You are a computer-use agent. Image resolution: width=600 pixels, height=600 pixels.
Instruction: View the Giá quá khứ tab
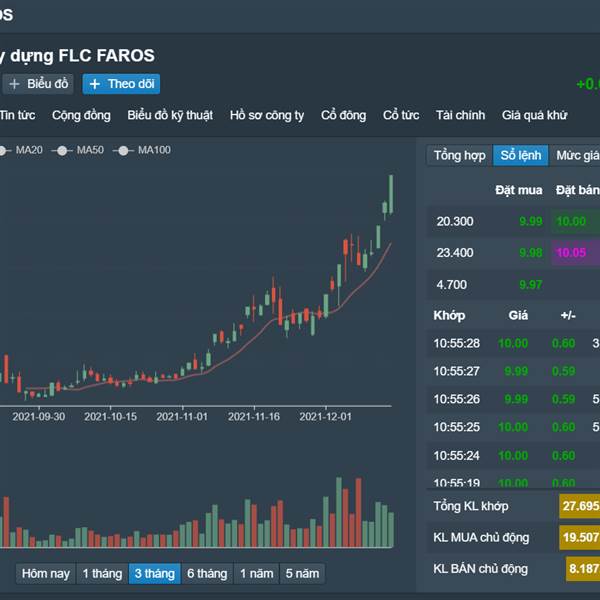(534, 115)
